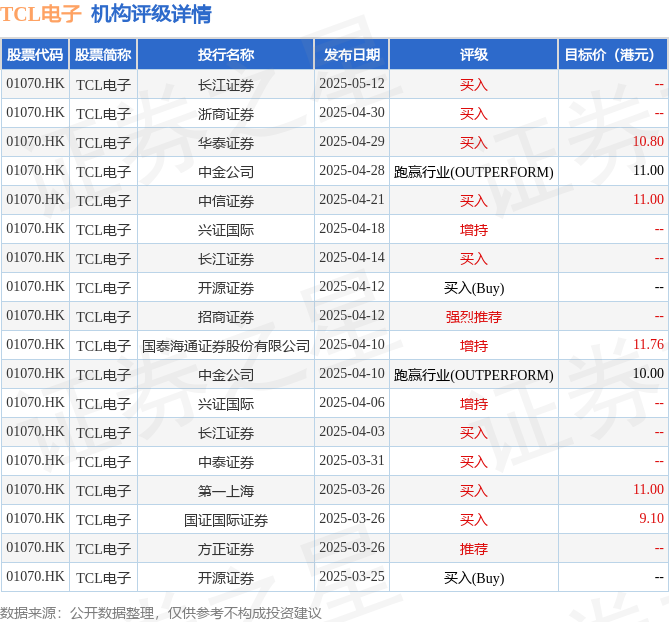Click the 股票简称 column header
669x622 pixels.
coord(103,55)
